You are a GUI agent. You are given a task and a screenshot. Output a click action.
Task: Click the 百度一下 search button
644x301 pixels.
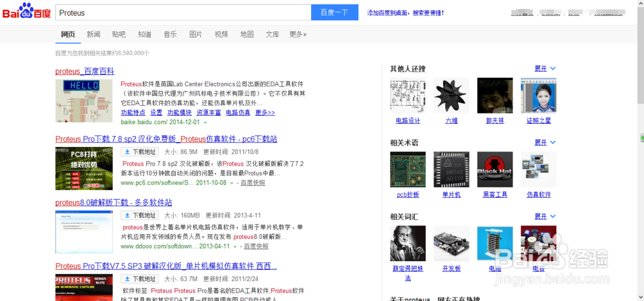pos(335,12)
